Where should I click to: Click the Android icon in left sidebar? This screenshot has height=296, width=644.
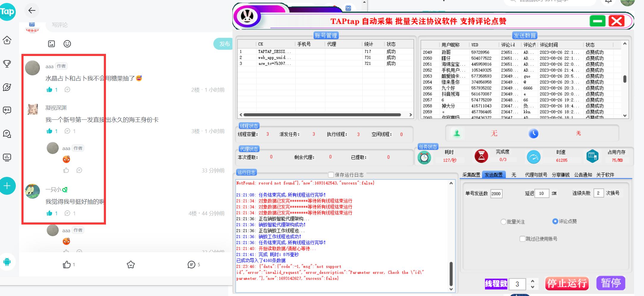(x=7, y=262)
